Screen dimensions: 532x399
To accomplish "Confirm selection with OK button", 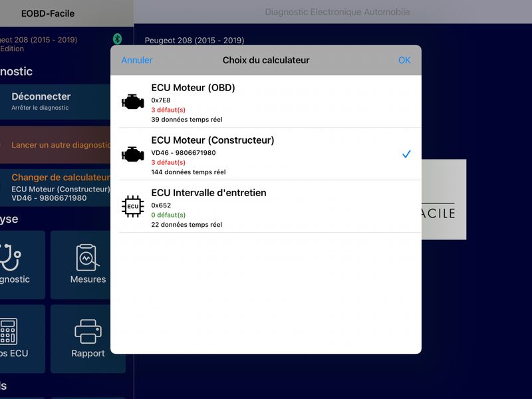I will [404, 60].
